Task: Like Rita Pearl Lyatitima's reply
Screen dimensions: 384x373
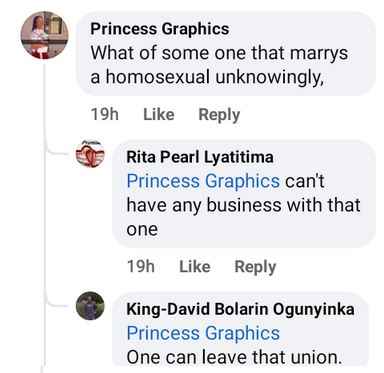Action: (195, 266)
